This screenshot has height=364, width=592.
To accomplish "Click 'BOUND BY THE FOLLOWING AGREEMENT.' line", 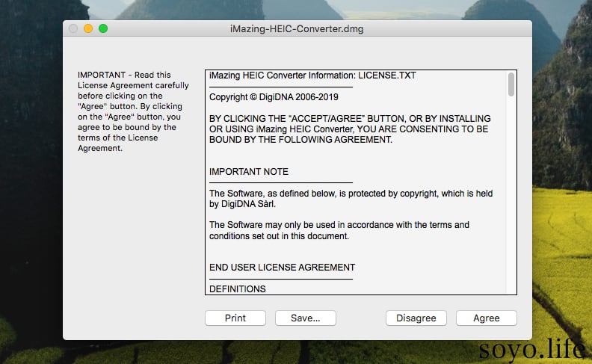I will pos(301,140).
